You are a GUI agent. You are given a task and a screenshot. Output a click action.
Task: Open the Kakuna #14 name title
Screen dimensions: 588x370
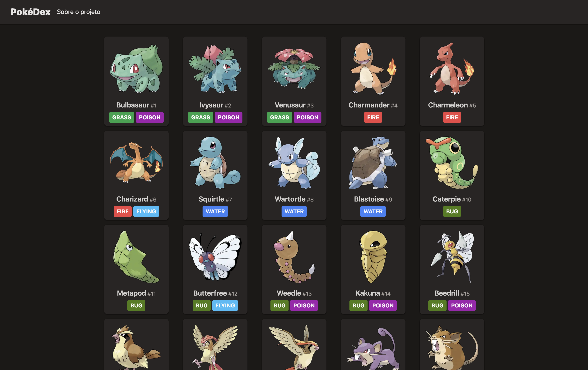pos(373,293)
